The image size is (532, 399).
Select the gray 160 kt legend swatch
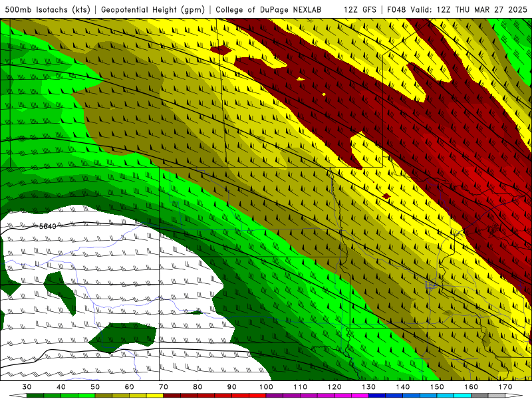point(479,396)
